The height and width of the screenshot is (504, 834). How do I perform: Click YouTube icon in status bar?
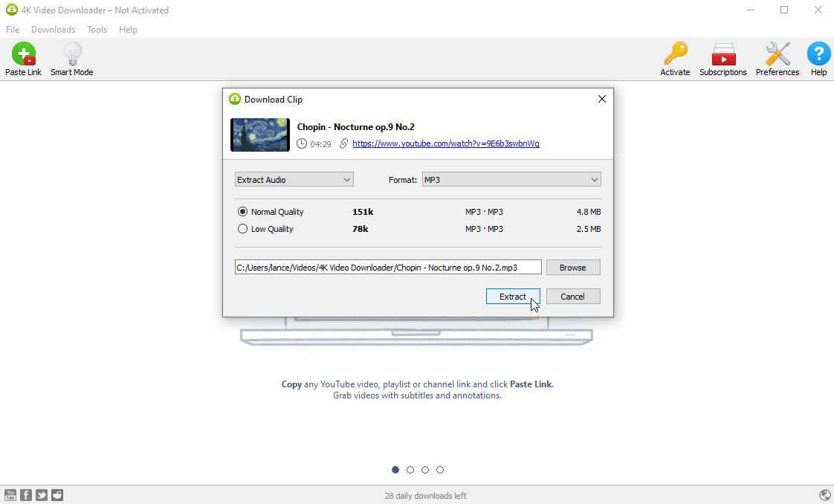10,495
